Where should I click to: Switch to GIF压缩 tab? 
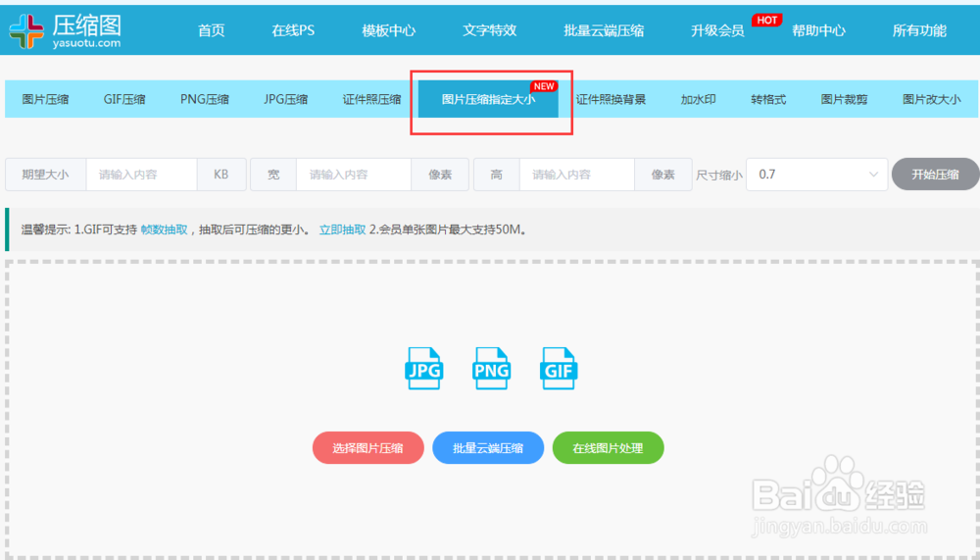(124, 99)
